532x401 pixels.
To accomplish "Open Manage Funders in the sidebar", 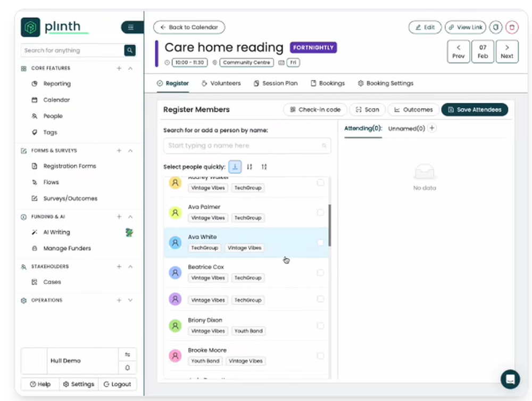I will tap(67, 249).
